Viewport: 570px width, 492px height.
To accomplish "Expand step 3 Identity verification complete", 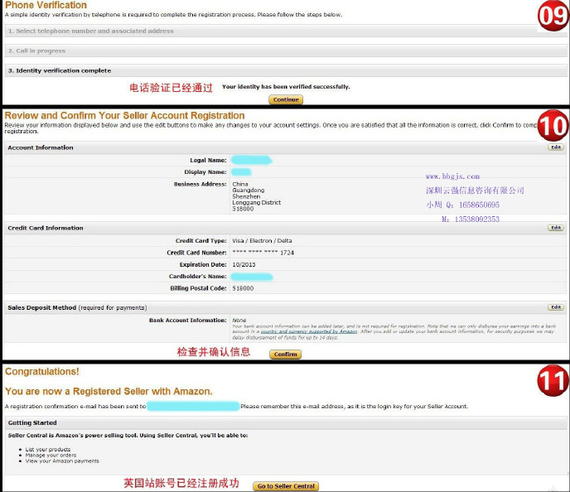I will (x=285, y=71).
